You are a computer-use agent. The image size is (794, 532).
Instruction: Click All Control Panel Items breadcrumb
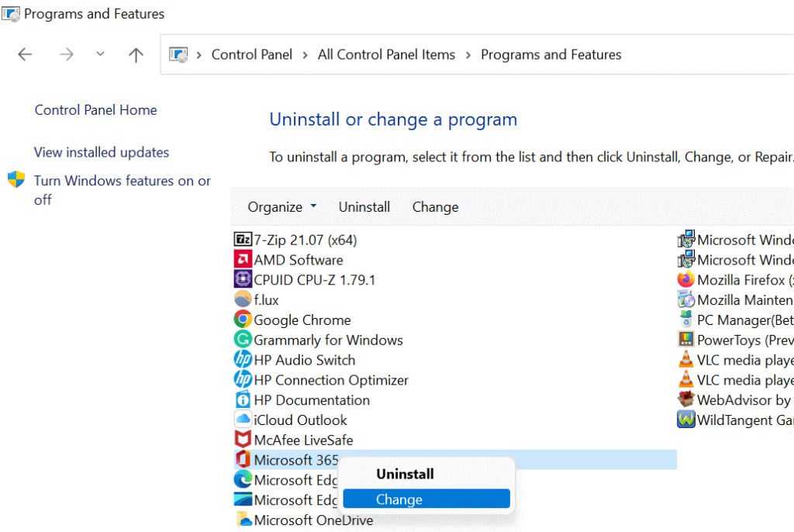point(386,54)
